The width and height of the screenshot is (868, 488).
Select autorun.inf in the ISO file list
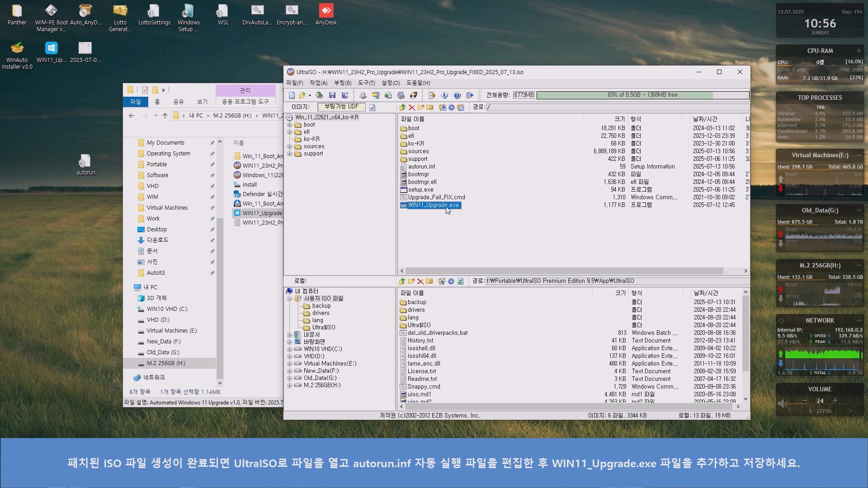[421, 167]
